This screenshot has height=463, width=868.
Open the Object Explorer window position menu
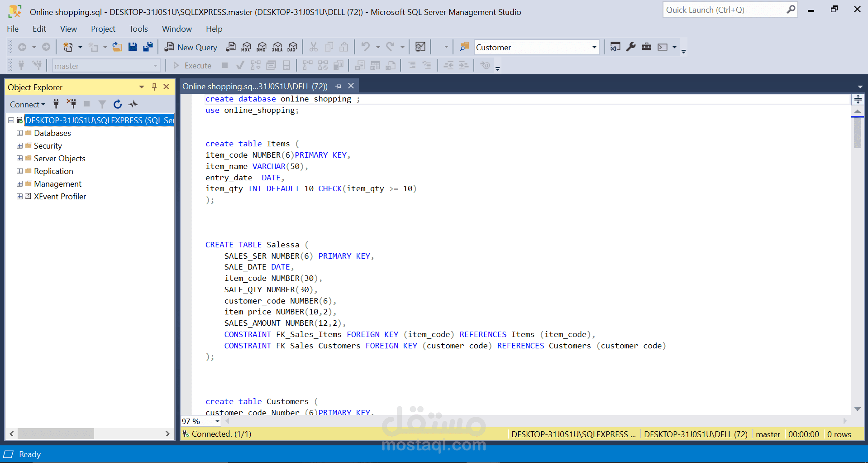[x=142, y=87]
